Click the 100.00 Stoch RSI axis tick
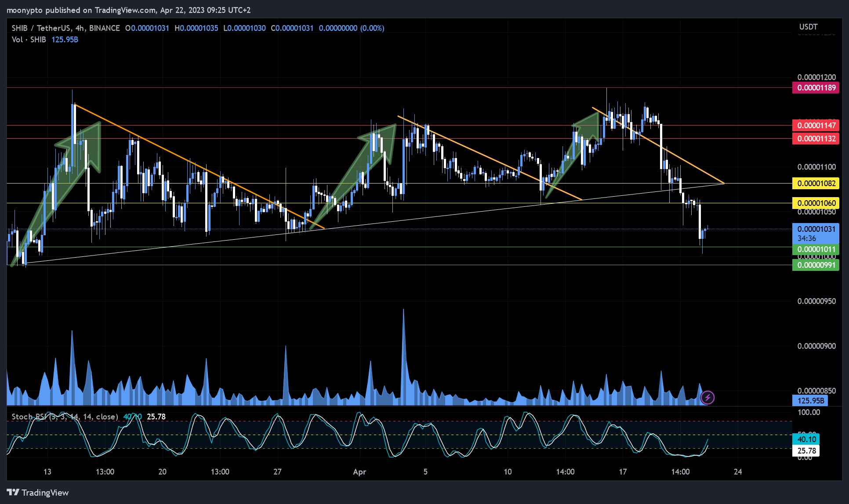The width and height of the screenshot is (849, 504). pos(809,412)
